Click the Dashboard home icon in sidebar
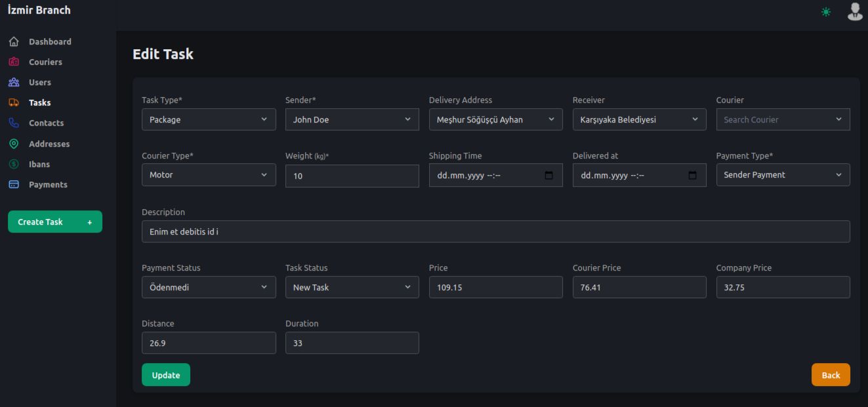The height and width of the screenshot is (407, 868). coord(13,42)
